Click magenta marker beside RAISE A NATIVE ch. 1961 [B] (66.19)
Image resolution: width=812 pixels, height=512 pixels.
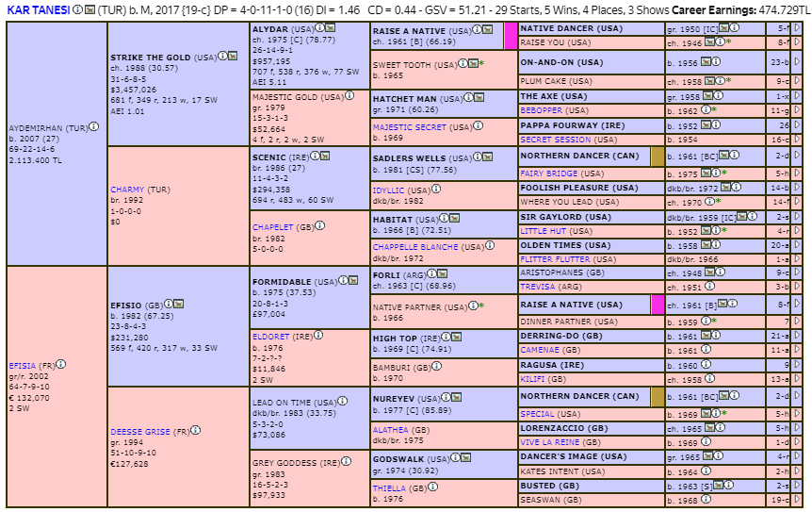click(x=511, y=36)
